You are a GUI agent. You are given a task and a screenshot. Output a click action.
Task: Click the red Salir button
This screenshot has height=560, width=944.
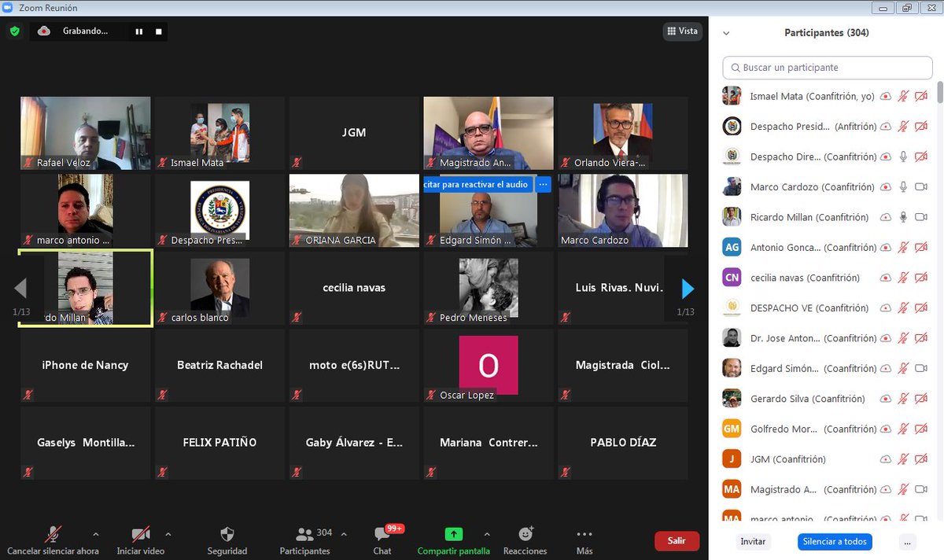point(677,541)
